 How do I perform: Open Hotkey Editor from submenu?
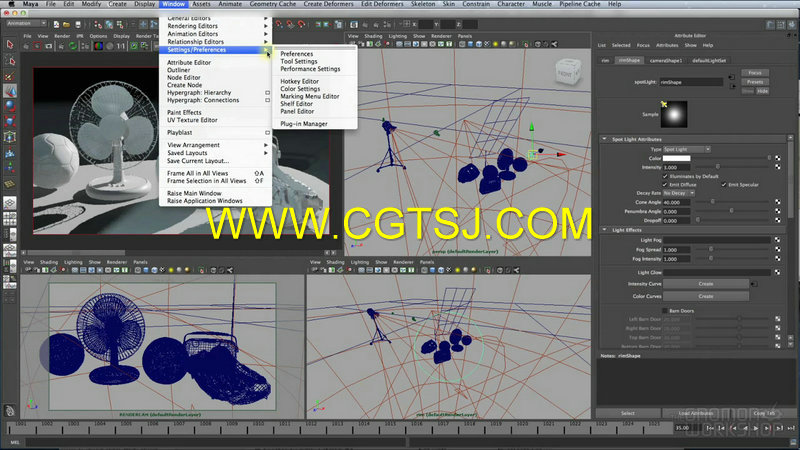pos(299,81)
